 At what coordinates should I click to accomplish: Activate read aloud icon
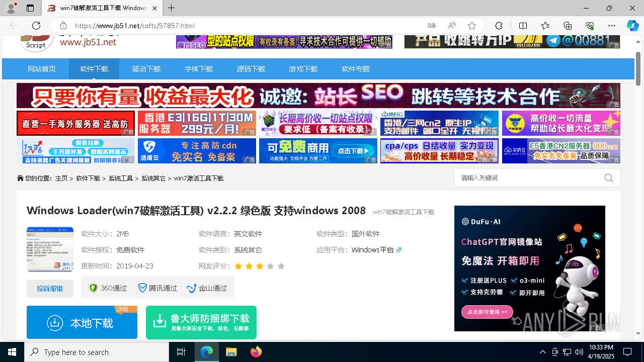[452, 26]
